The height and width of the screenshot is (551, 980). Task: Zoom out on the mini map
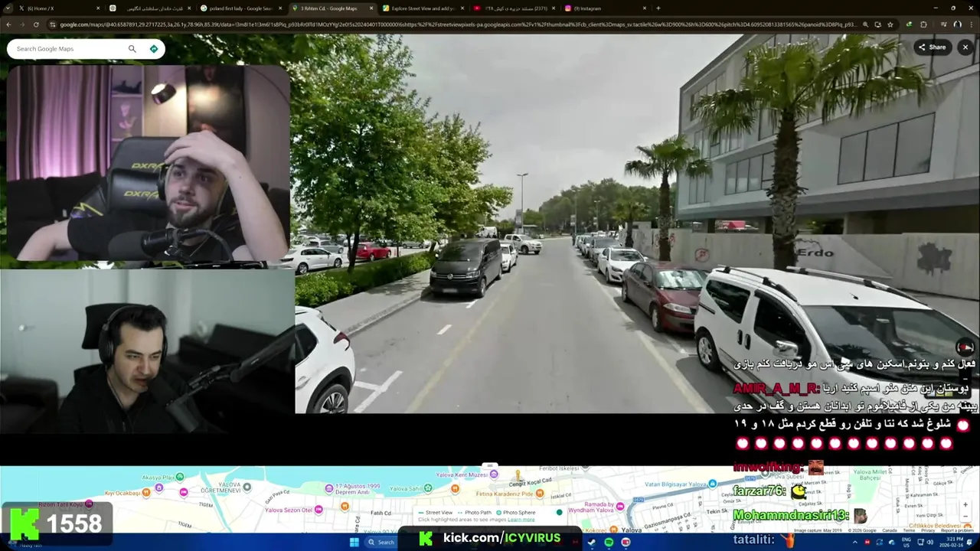pos(966,517)
